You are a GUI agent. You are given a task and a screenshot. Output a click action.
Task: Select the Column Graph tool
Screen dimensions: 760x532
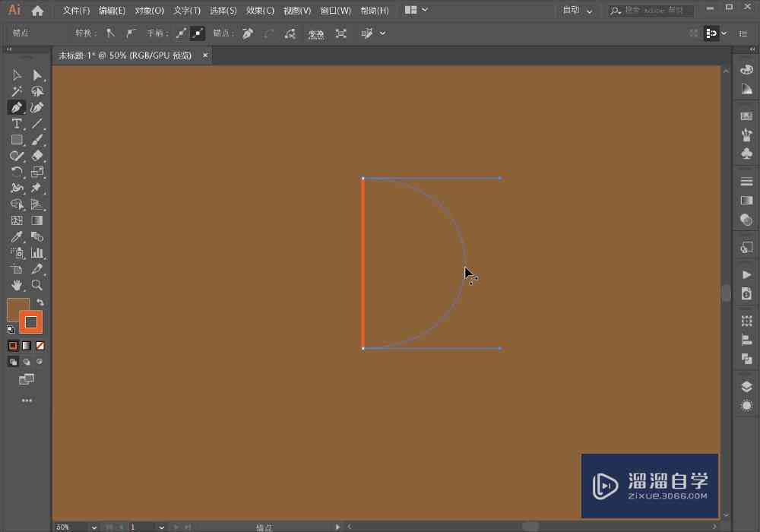click(x=36, y=252)
